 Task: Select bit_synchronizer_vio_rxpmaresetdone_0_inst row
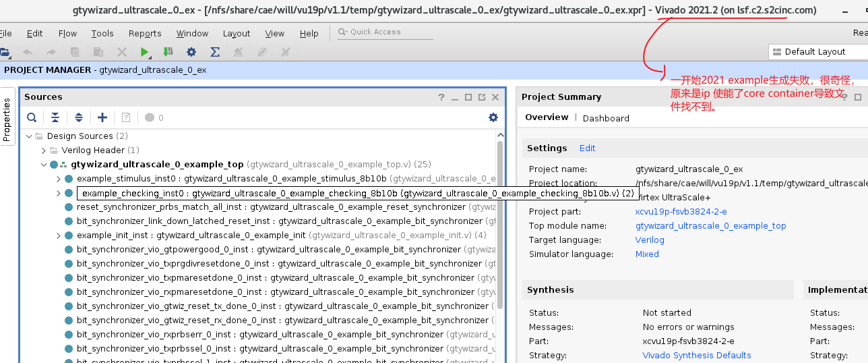coord(280,292)
